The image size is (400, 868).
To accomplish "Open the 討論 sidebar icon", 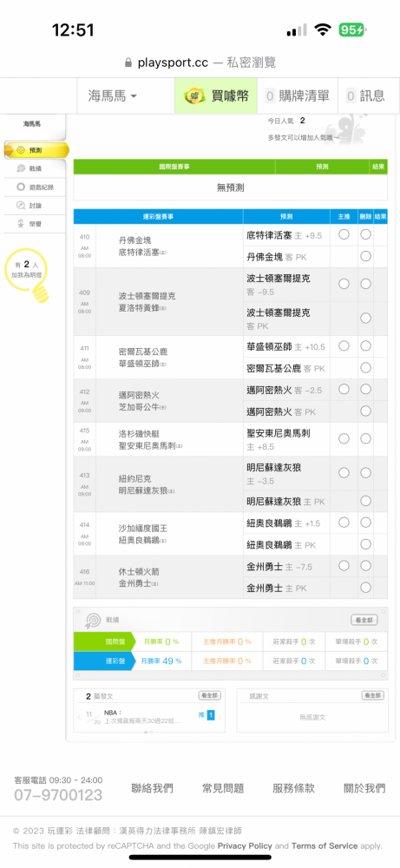I will (21, 206).
